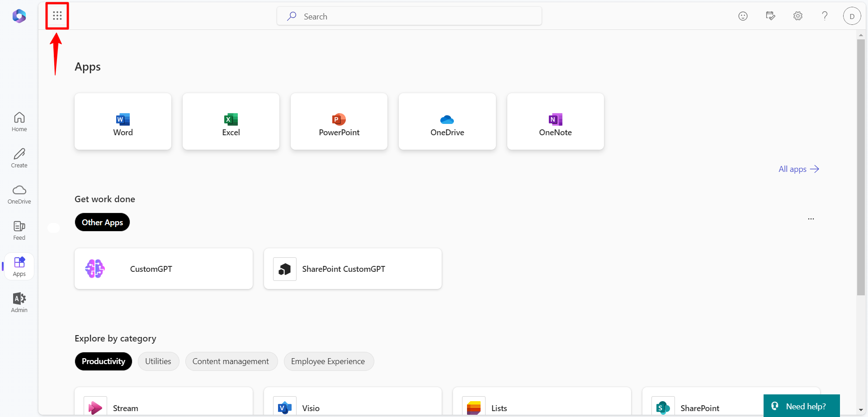This screenshot has height=417, width=868.
Task: Open Admin in the sidebar
Action: [x=19, y=303]
